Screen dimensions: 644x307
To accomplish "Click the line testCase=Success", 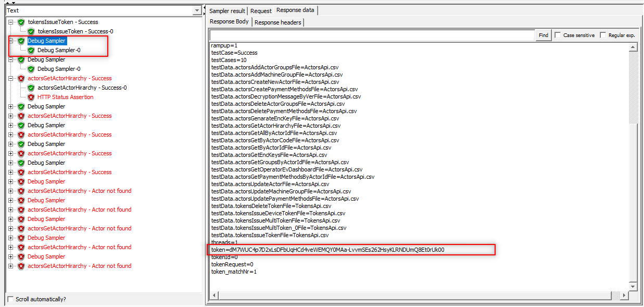I will pyautogui.click(x=234, y=53).
